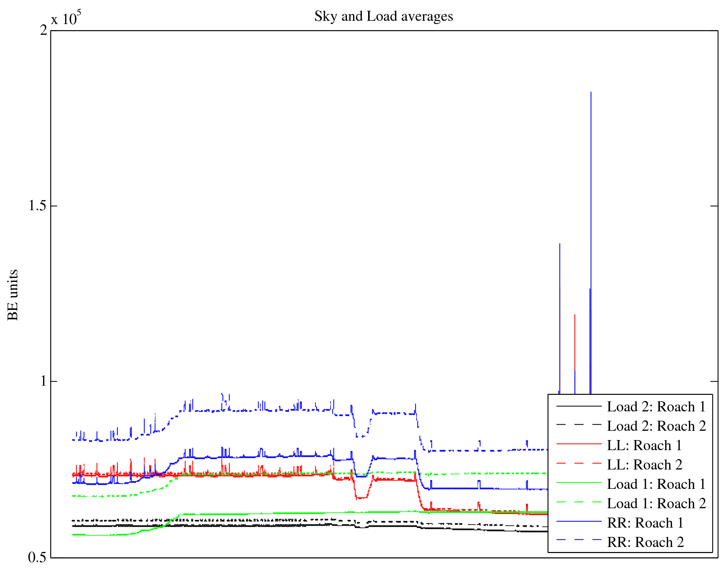Click the solid blue line sample in the legend
The image size is (728, 571).
pyautogui.click(x=579, y=521)
